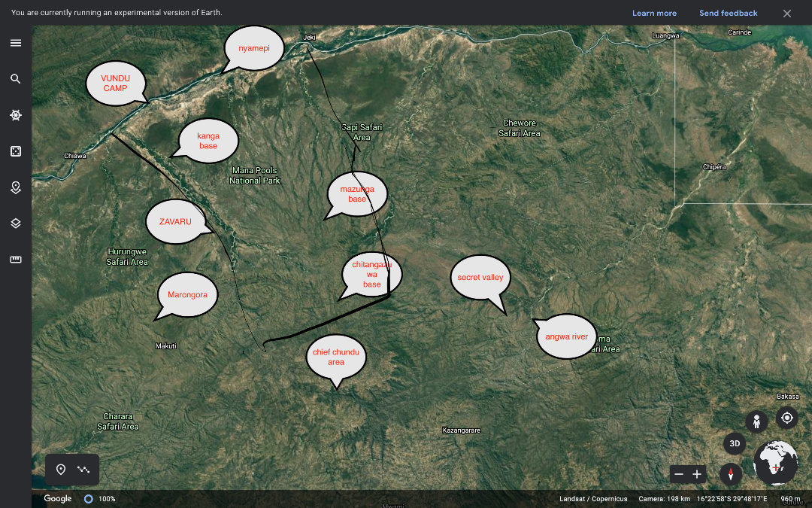Click Hurungwe Safari Area label
Viewport: 812px width, 508px height.
[127, 257]
